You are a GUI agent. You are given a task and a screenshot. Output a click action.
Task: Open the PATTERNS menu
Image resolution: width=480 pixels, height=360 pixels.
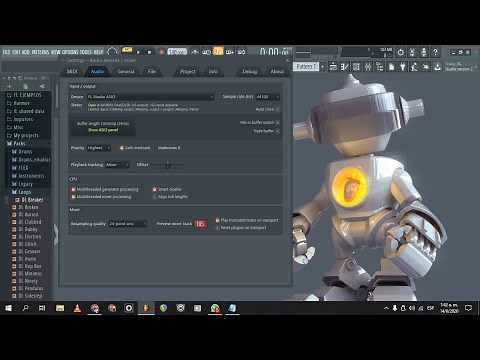click(x=40, y=52)
